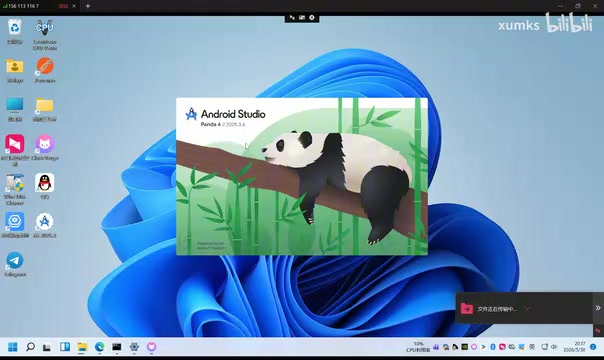Viewport: 604px width, 360px height.
Task: Open the Android Studio desktop shortcut
Action: click(45, 225)
